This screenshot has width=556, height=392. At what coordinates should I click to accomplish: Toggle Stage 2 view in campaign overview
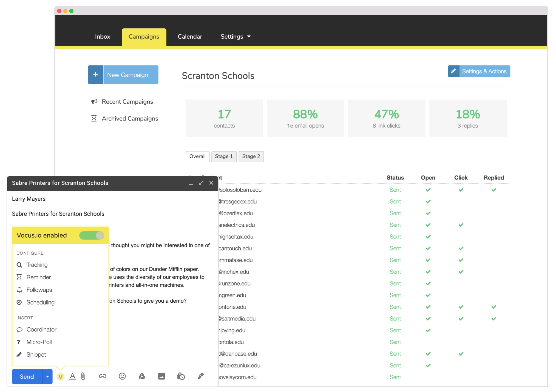click(x=251, y=156)
